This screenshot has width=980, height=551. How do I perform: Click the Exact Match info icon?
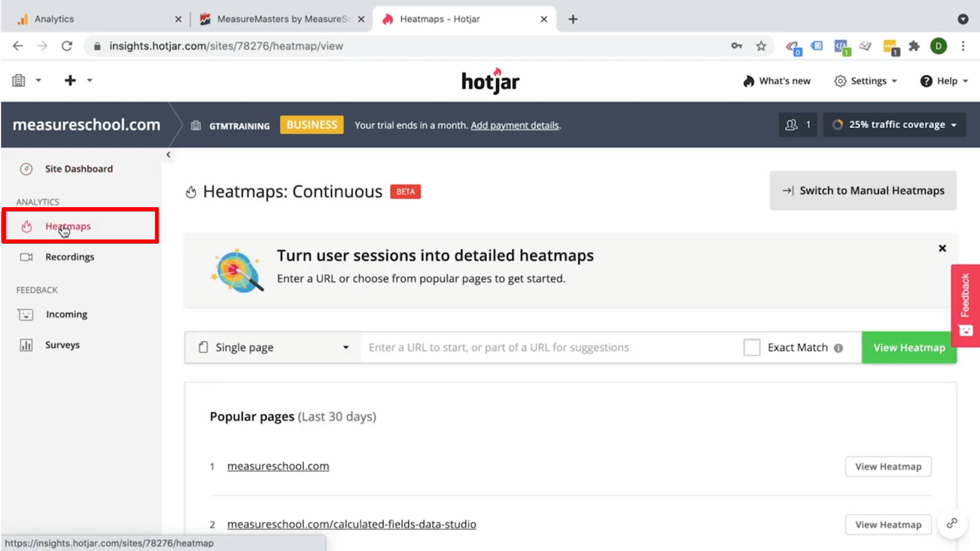(x=839, y=348)
